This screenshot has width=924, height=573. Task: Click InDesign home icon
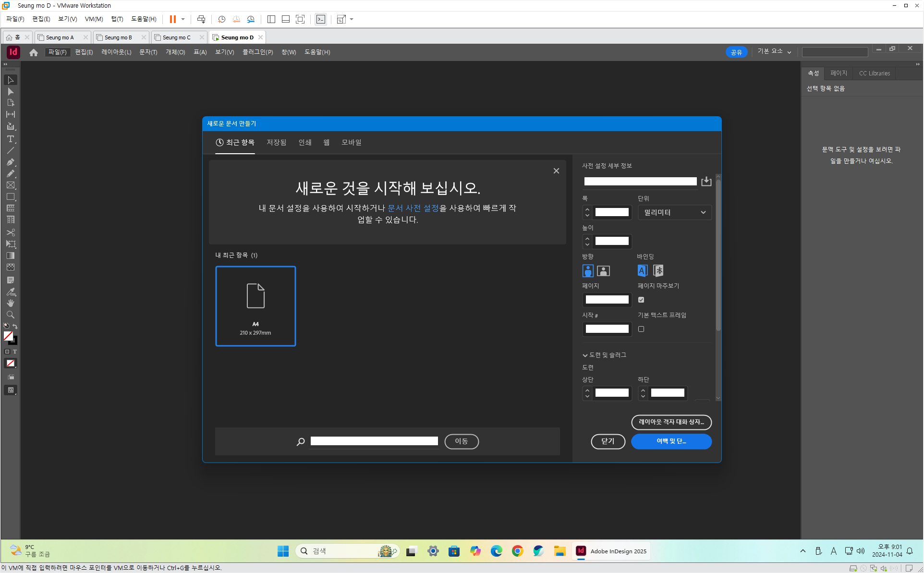point(33,52)
